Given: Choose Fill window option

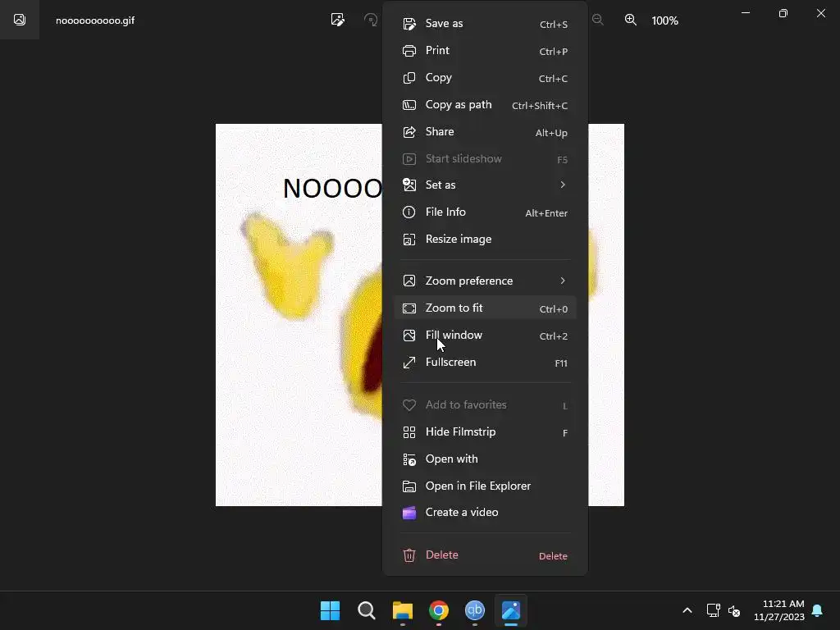Looking at the screenshot, I should [485, 336].
